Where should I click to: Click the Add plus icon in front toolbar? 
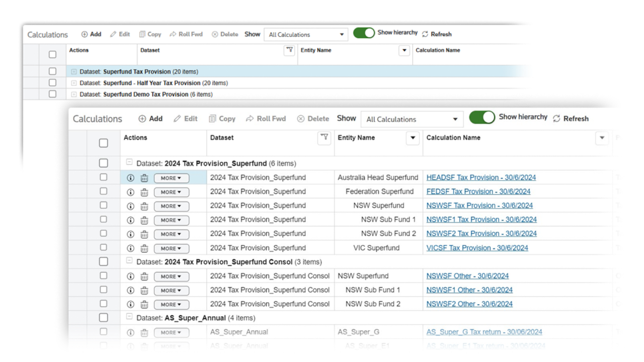pos(142,119)
